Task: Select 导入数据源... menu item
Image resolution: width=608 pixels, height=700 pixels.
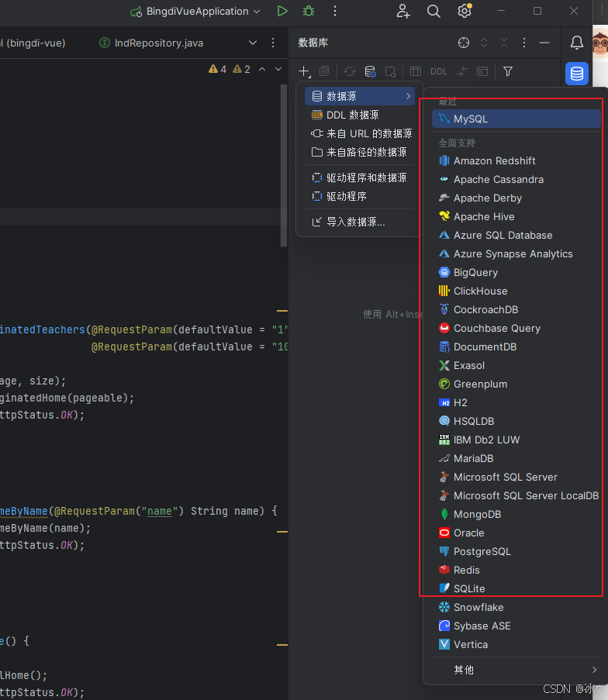Action: tap(360, 222)
